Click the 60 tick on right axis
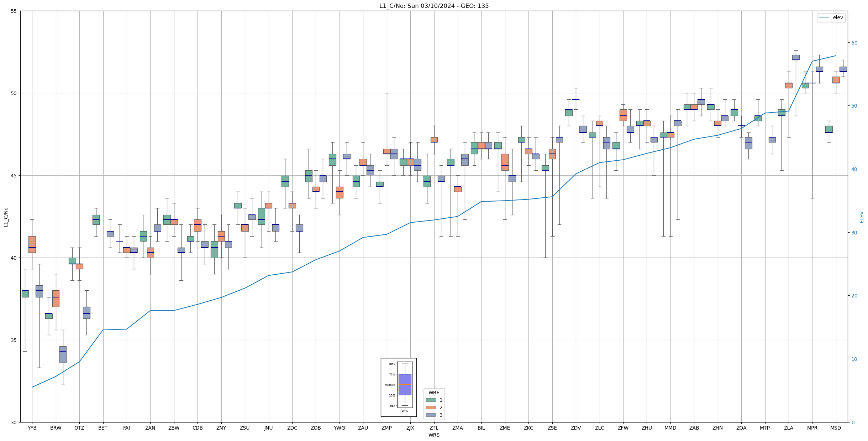 [854, 43]
